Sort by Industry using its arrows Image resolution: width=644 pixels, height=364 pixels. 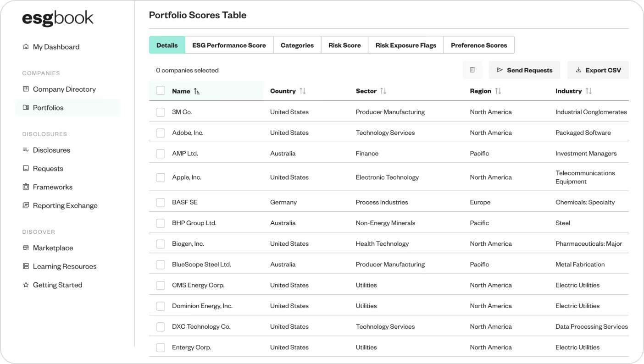(589, 91)
